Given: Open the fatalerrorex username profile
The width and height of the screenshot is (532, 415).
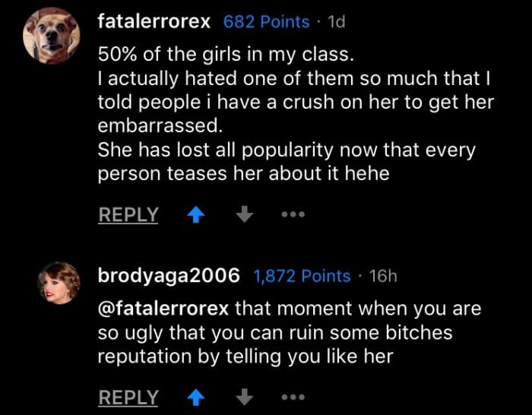Looking at the screenshot, I should [x=154, y=22].
